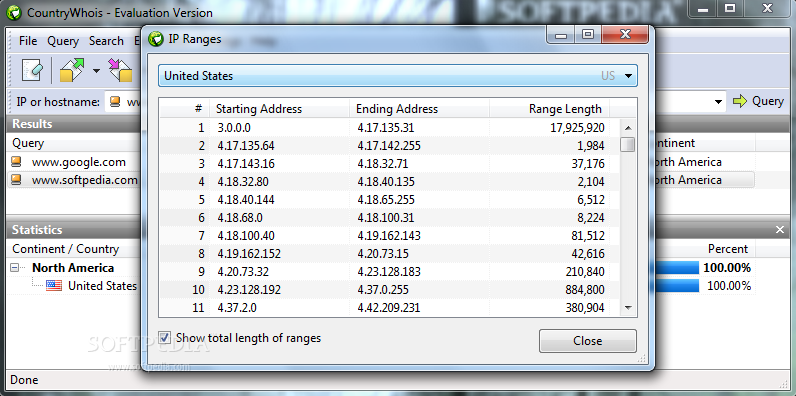This screenshot has width=796, height=396.
Task: Open the Query menu
Action: [63, 41]
